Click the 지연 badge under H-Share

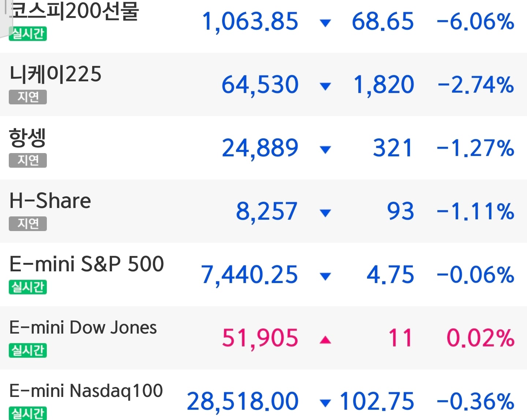pos(28,224)
